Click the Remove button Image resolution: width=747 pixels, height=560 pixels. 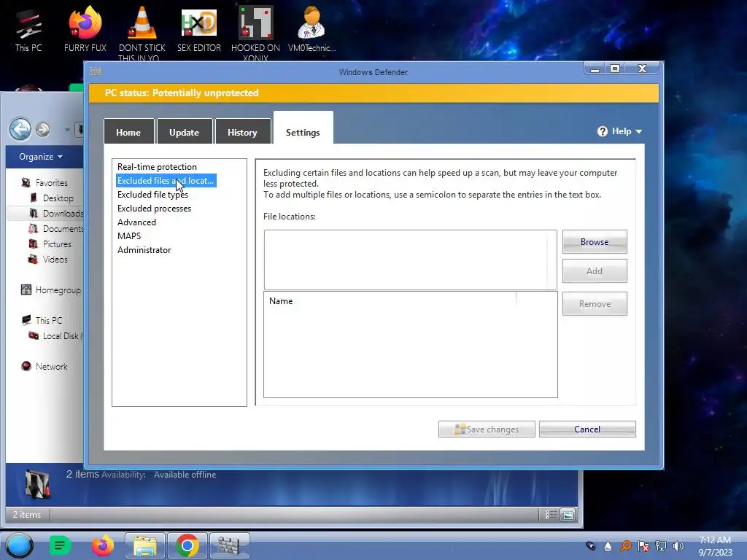595,304
